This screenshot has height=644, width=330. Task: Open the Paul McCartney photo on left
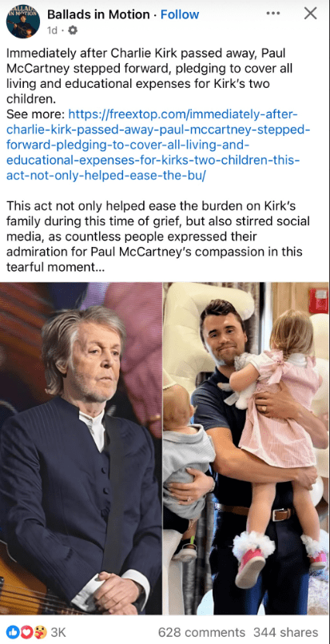(81, 448)
